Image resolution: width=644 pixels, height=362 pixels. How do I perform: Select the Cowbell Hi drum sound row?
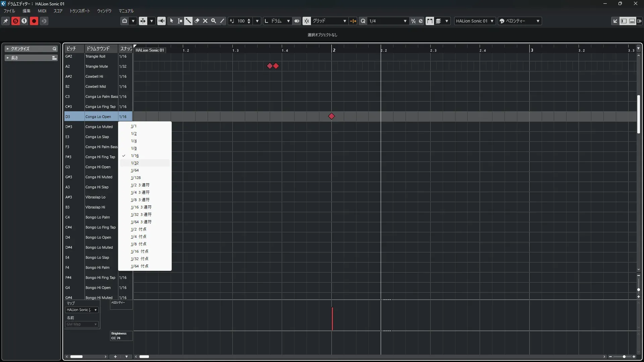[x=94, y=76]
